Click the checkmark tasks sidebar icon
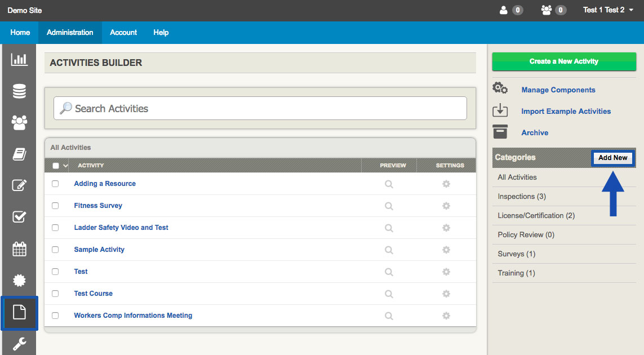 click(x=19, y=217)
